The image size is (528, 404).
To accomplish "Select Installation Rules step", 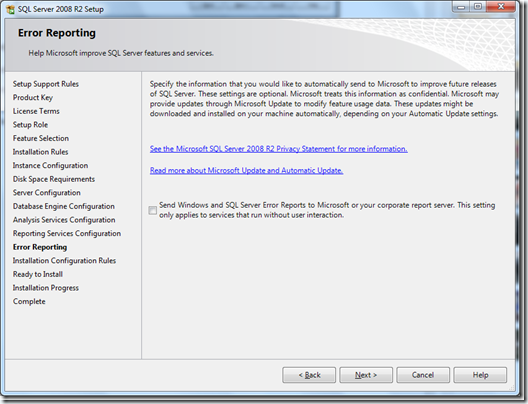I will (40, 152).
